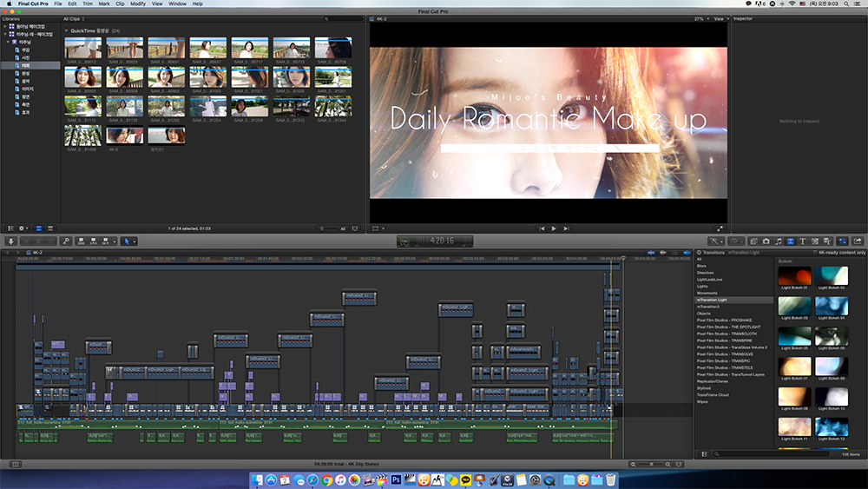Select the mTransition Light category
Image resolution: width=868 pixels, height=489 pixels.
click(713, 300)
